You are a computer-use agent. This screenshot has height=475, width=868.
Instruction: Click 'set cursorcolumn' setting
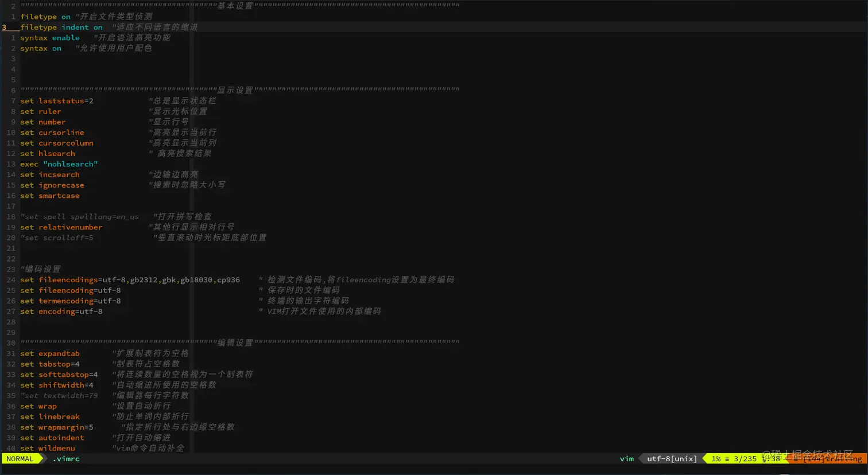(x=57, y=143)
